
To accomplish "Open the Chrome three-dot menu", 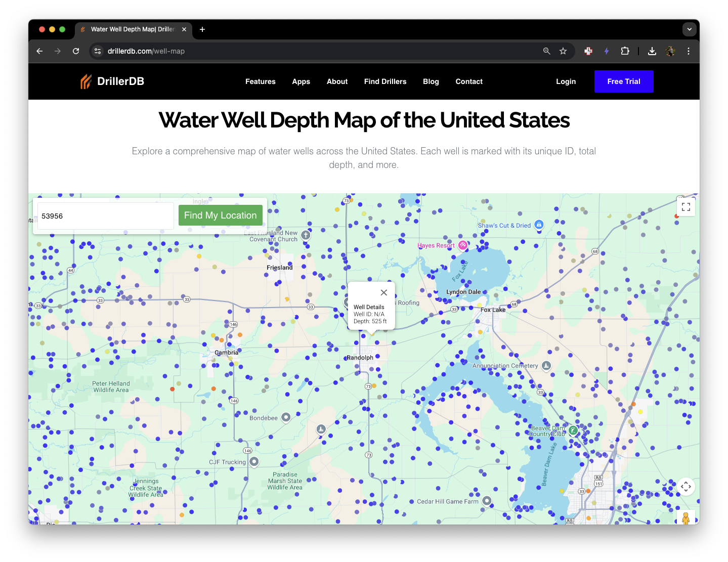I will pyautogui.click(x=688, y=51).
